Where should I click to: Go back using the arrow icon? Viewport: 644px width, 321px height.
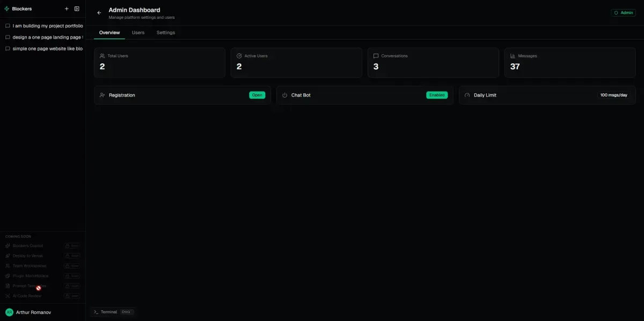(99, 13)
